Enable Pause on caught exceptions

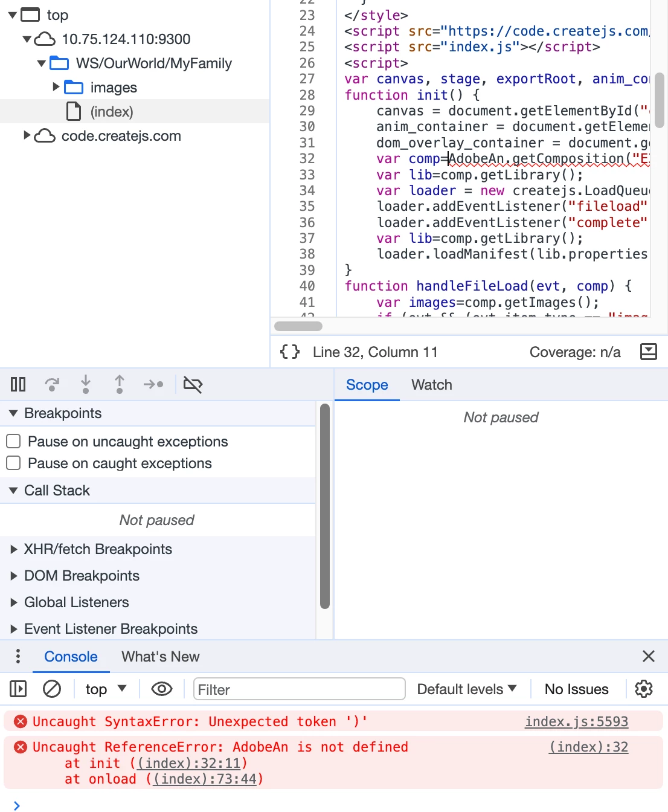click(13, 463)
